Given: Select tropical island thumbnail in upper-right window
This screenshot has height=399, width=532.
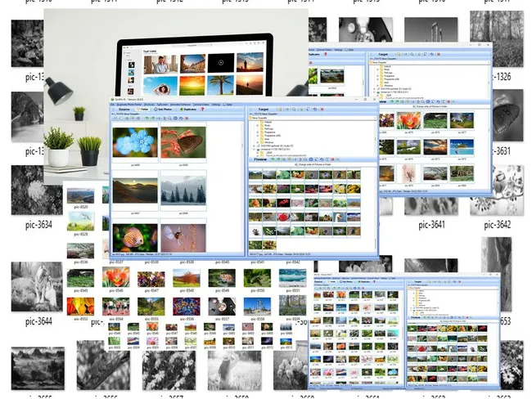Looking at the screenshot, I should click(462, 147).
